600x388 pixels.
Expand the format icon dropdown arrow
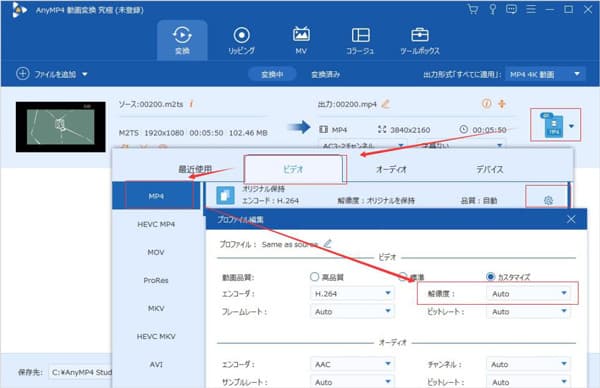pyautogui.click(x=571, y=126)
